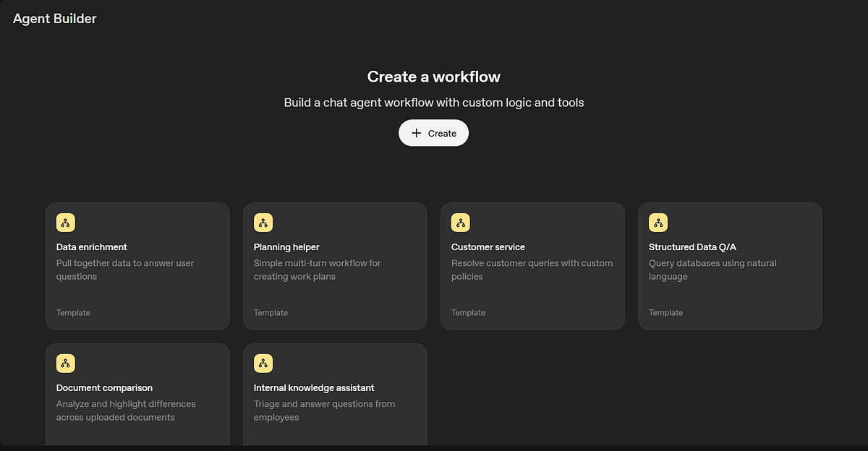Open the Create workflow button

tap(433, 133)
